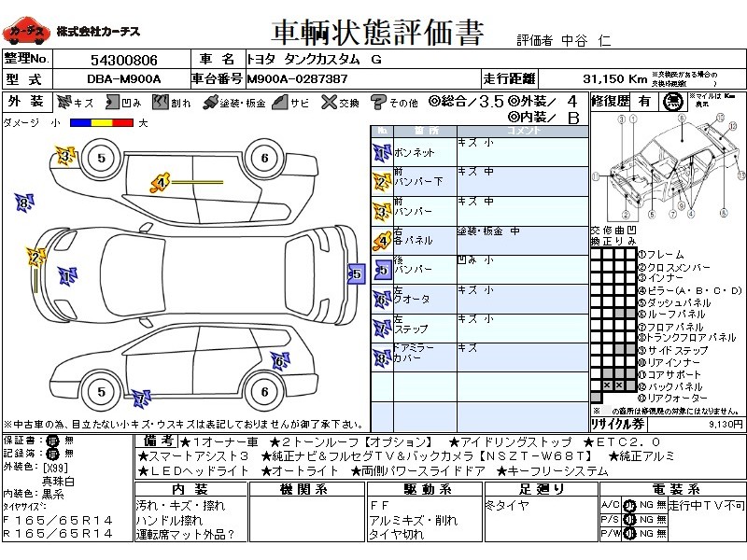Click the red swatch of the damage scale

coord(122,123)
